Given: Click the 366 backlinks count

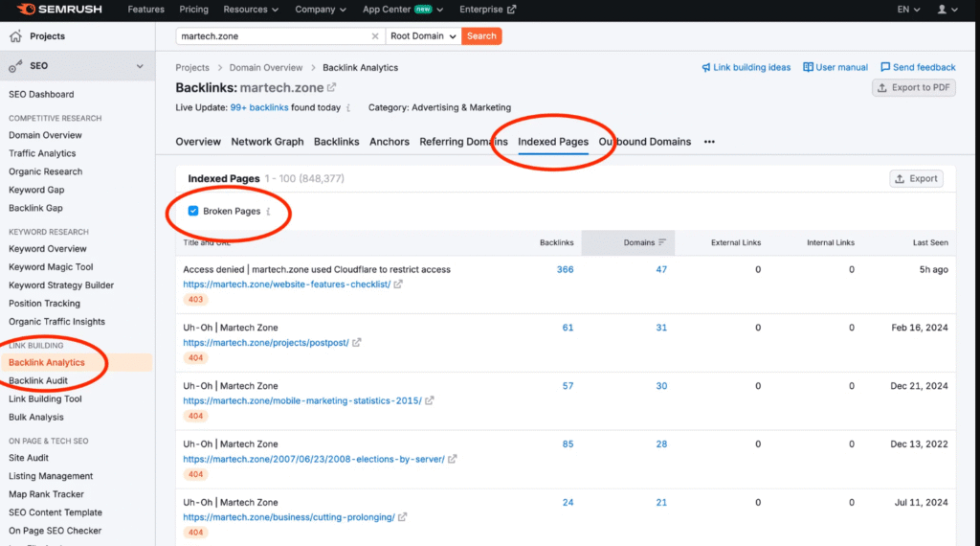Looking at the screenshot, I should 565,269.
